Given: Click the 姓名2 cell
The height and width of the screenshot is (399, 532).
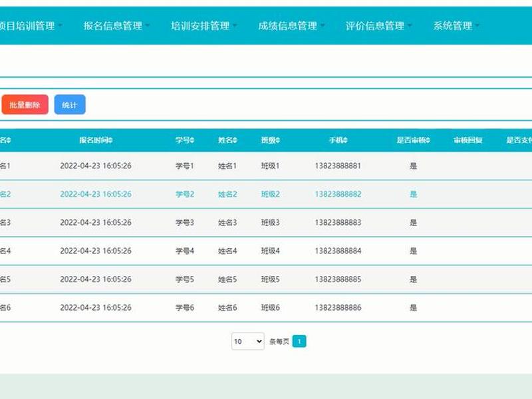Looking at the screenshot, I should (x=227, y=194).
